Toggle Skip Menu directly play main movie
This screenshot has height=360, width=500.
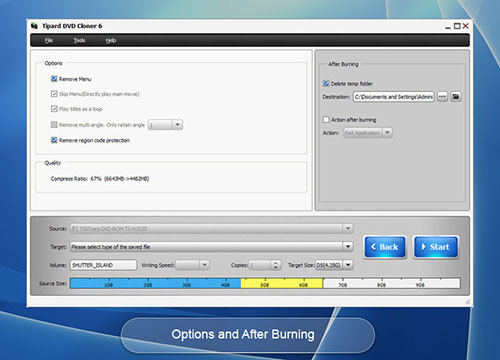54,94
